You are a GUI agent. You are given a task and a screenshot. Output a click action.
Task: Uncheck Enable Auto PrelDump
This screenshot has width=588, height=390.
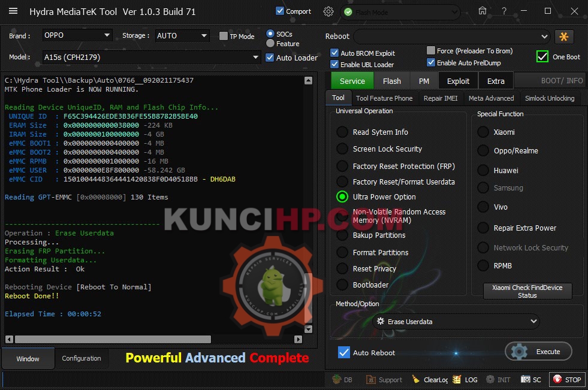click(431, 62)
